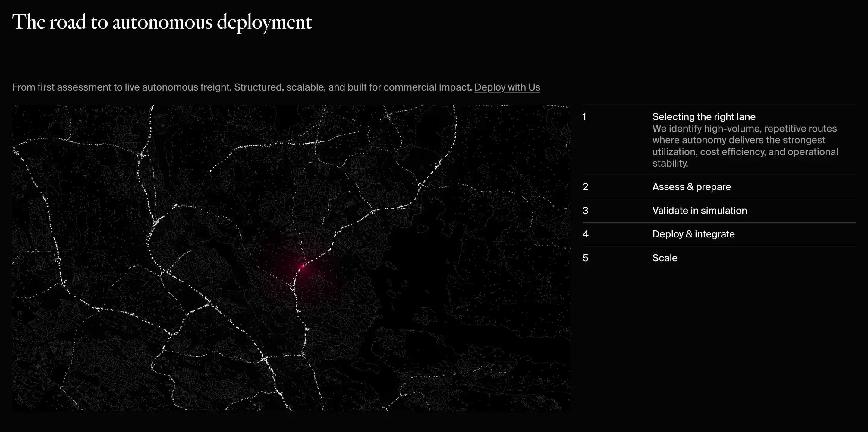Click step number 1 in the list
The image size is (868, 432).
(585, 117)
